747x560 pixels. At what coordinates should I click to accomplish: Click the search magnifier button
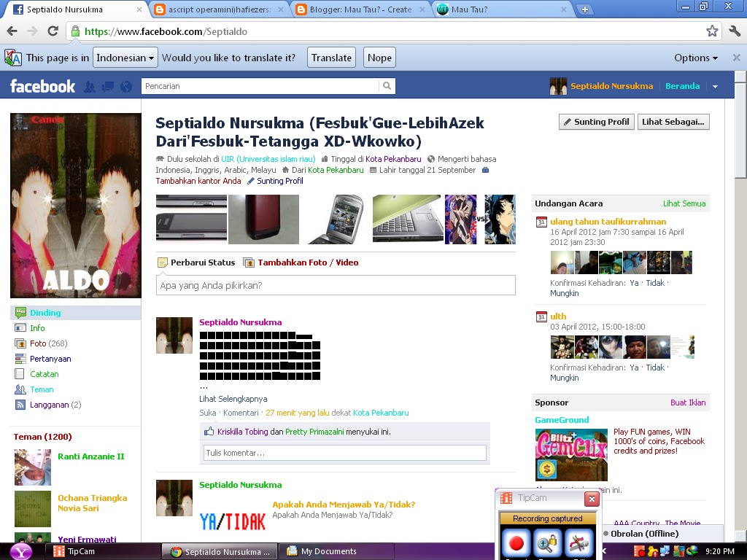click(387, 86)
